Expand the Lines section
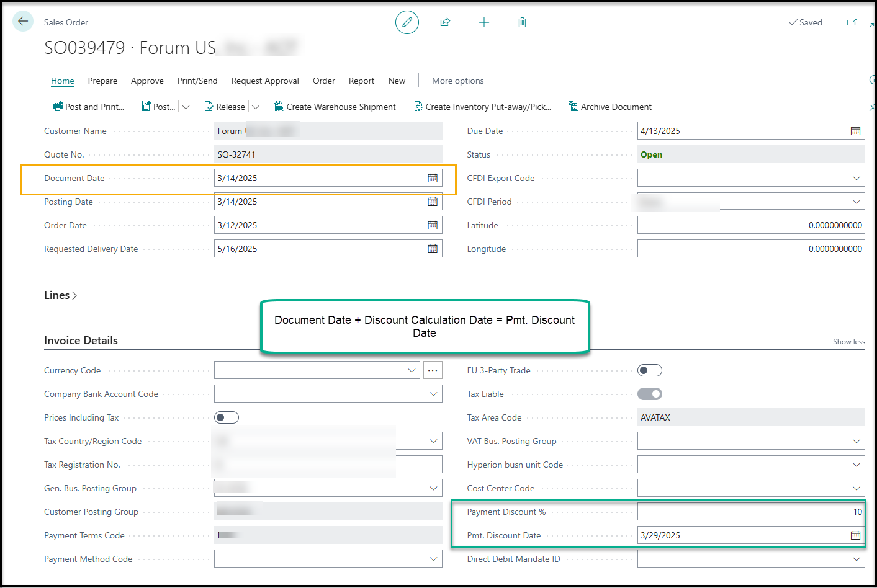Image resolution: width=877 pixels, height=588 pixels. pos(60,295)
